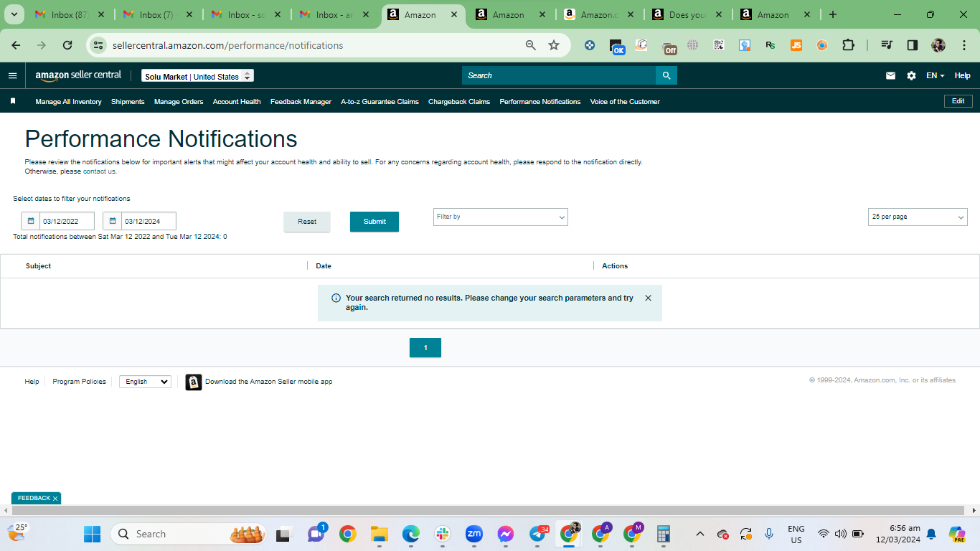The width and height of the screenshot is (980, 551).
Task: Click the extension icon with the Off badge
Action: pyautogui.click(x=669, y=47)
